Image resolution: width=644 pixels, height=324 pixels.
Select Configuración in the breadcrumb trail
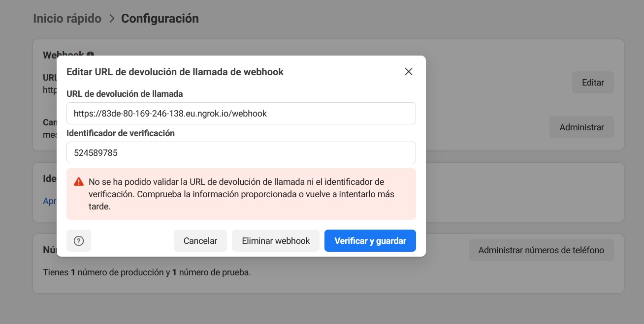coord(160,18)
